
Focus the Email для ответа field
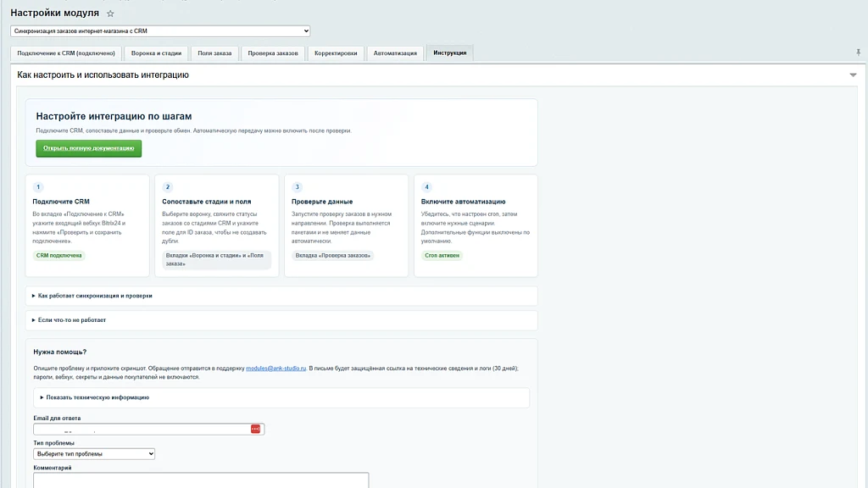tap(149, 429)
